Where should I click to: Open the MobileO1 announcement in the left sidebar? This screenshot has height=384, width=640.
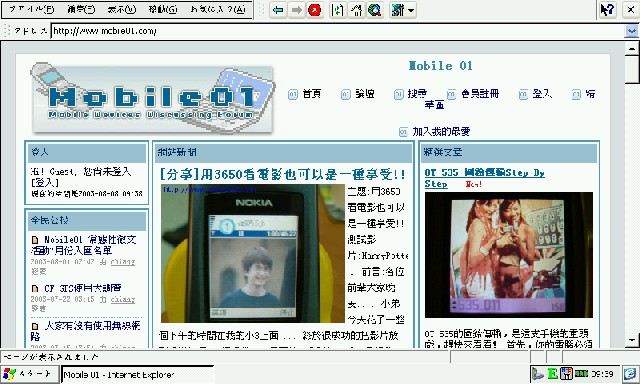[x=84, y=244]
